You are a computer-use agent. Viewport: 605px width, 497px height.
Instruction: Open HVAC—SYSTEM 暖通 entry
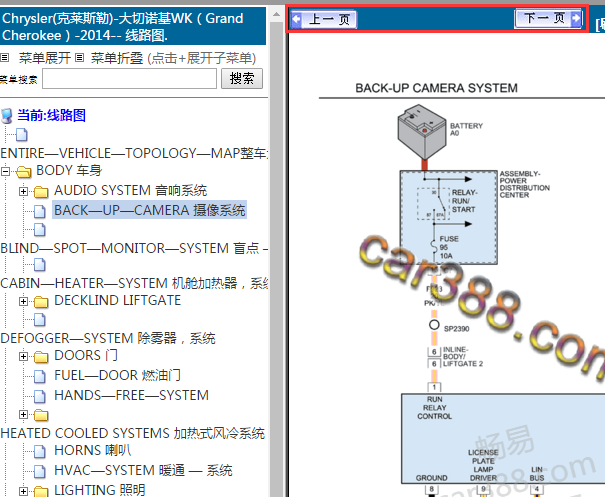point(143,470)
